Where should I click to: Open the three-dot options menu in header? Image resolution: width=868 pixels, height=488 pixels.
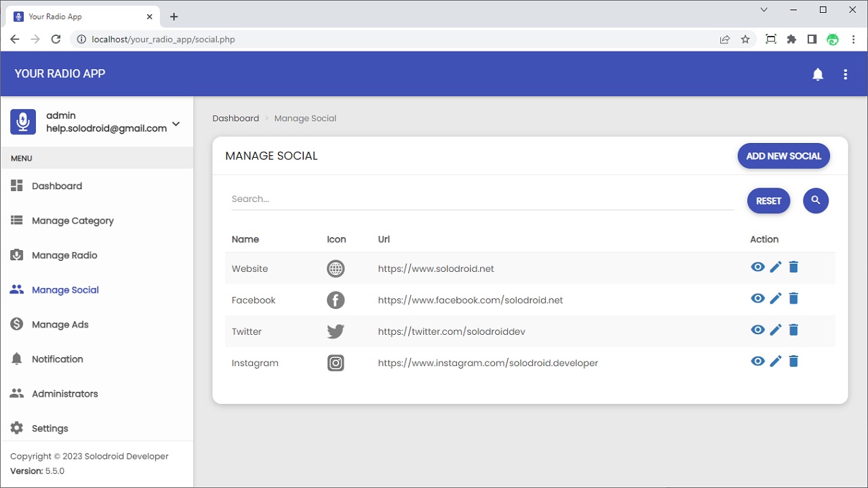[x=845, y=75]
